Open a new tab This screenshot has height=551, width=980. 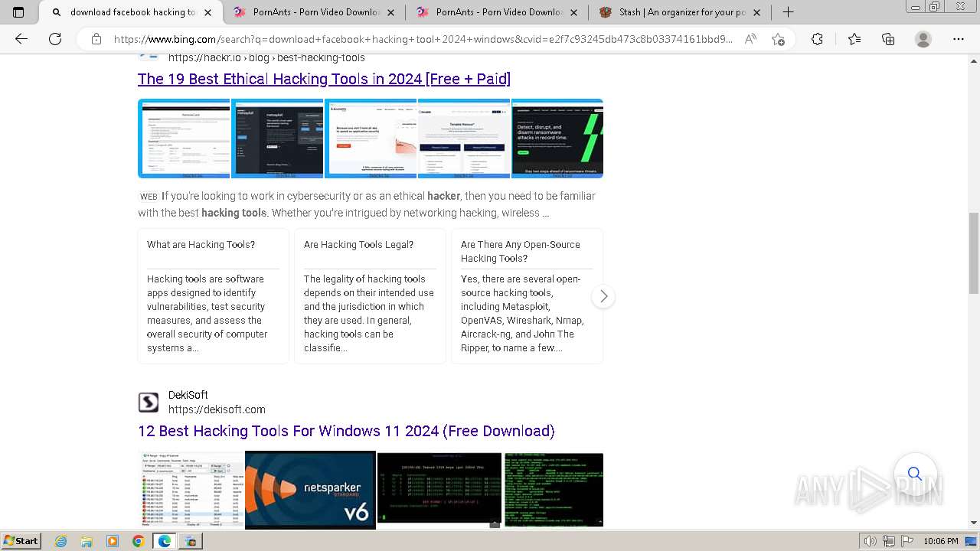tap(788, 12)
